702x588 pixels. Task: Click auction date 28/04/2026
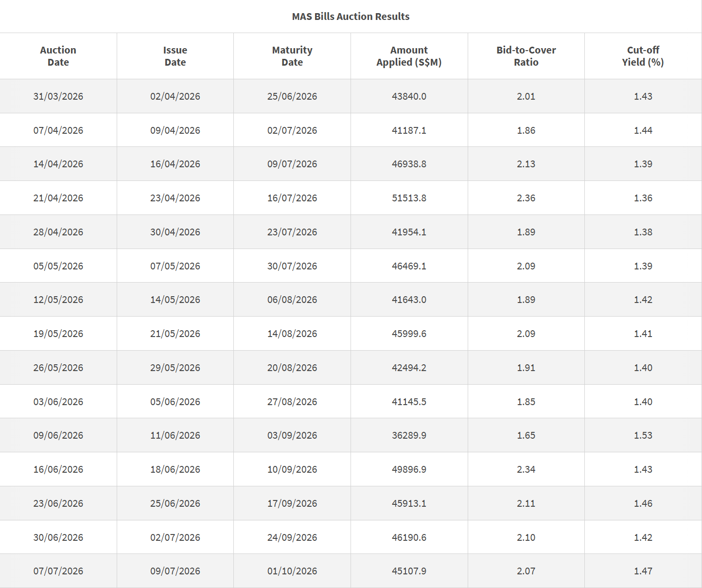click(x=58, y=232)
